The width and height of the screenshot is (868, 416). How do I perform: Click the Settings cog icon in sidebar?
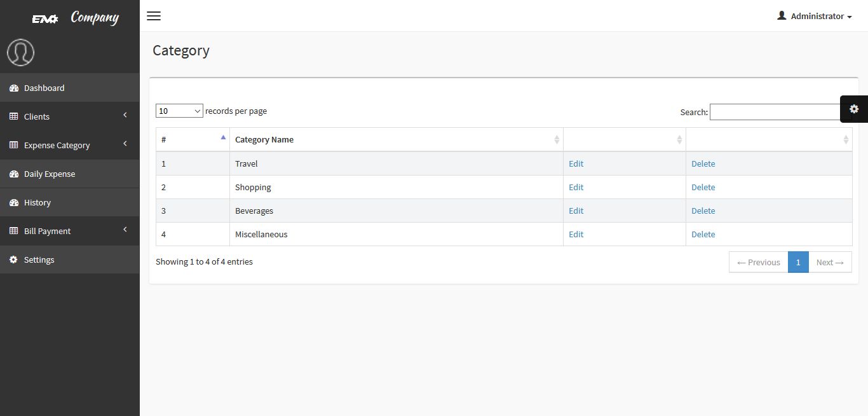pyautogui.click(x=14, y=260)
